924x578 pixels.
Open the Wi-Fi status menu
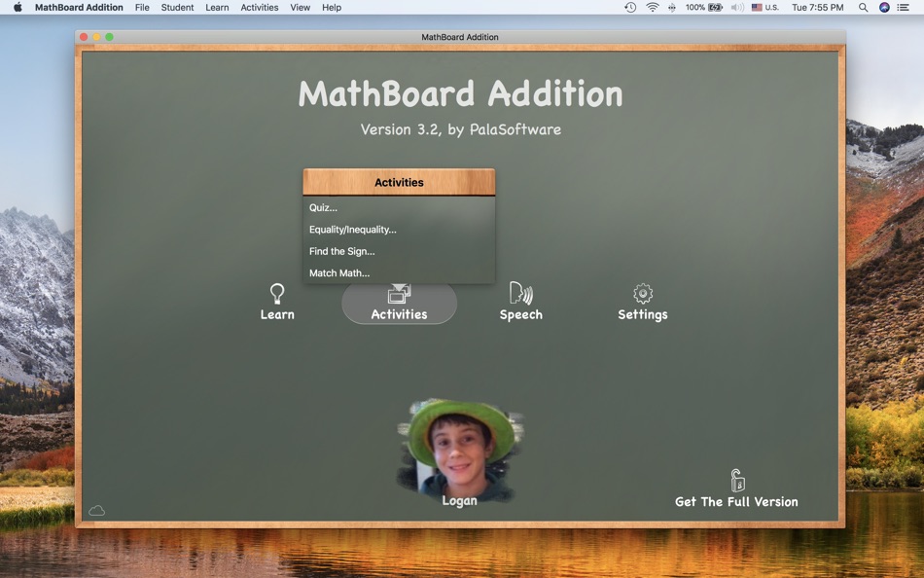[653, 8]
